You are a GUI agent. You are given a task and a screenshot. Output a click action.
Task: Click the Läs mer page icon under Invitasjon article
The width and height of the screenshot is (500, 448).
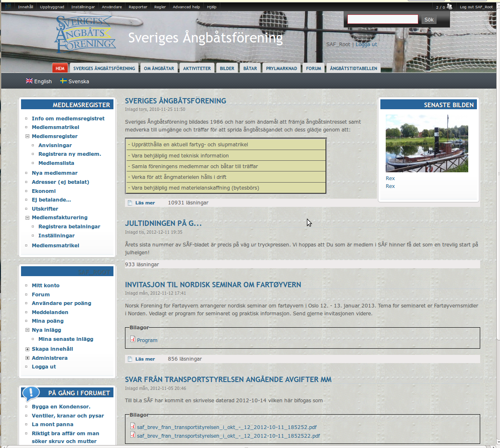coord(130,359)
